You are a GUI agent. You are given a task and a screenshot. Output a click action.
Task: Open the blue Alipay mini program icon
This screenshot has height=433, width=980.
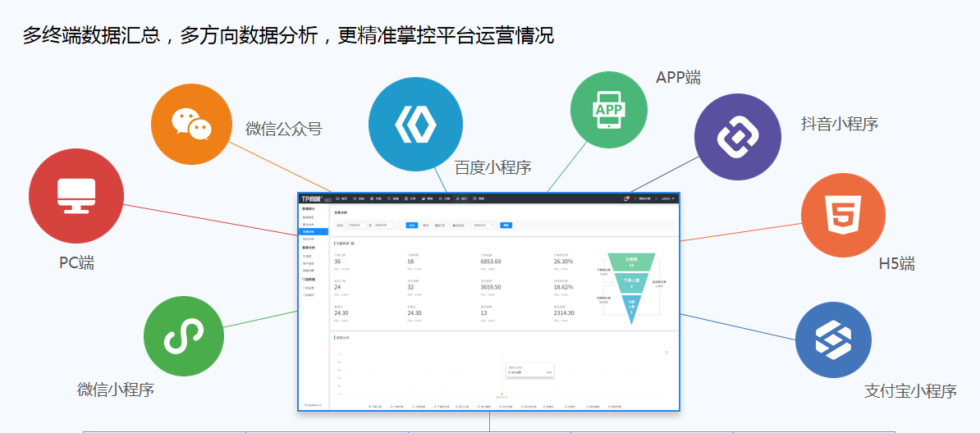tap(833, 340)
